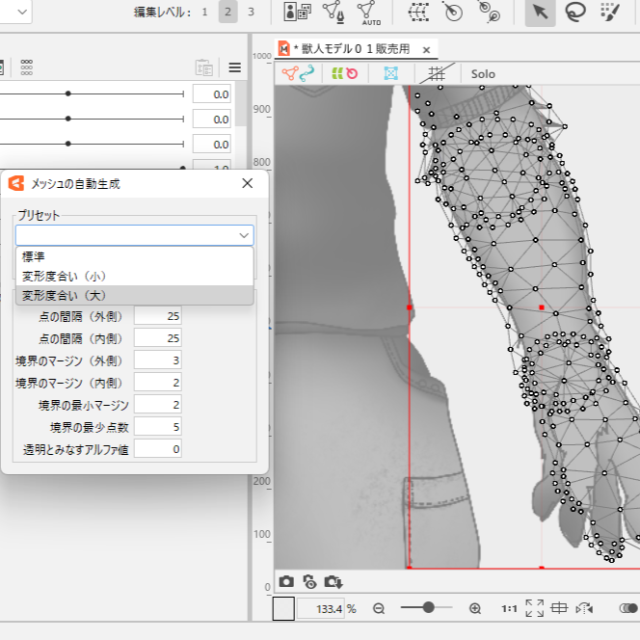Click the canvas zoom slider handle
Viewport: 640px width, 640px height.
[429, 607]
